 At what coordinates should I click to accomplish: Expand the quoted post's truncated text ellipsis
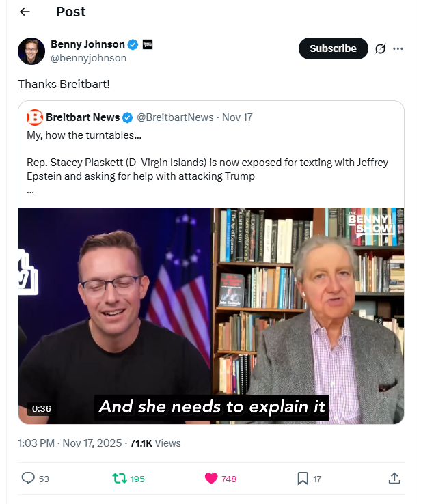(x=30, y=192)
